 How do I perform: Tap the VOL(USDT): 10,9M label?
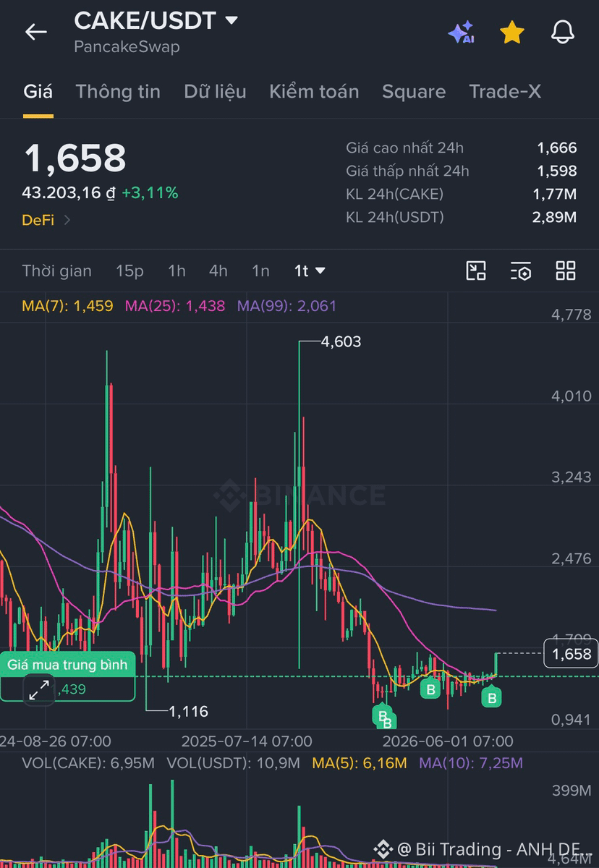click(233, 763)
